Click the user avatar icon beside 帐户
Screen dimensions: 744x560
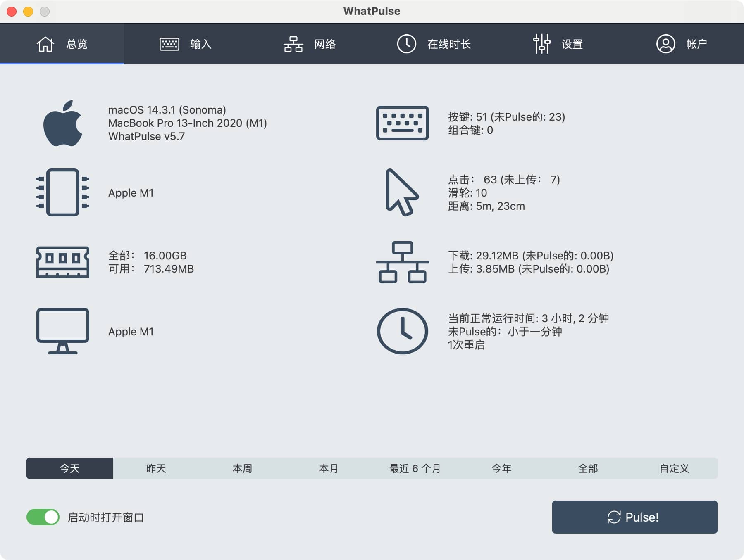point(665,44)
